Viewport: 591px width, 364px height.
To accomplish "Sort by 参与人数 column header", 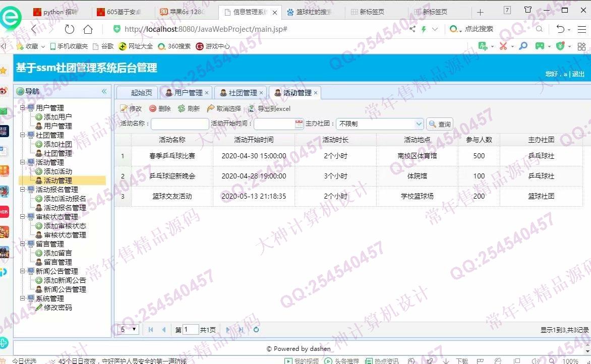I will coord(479,140).
